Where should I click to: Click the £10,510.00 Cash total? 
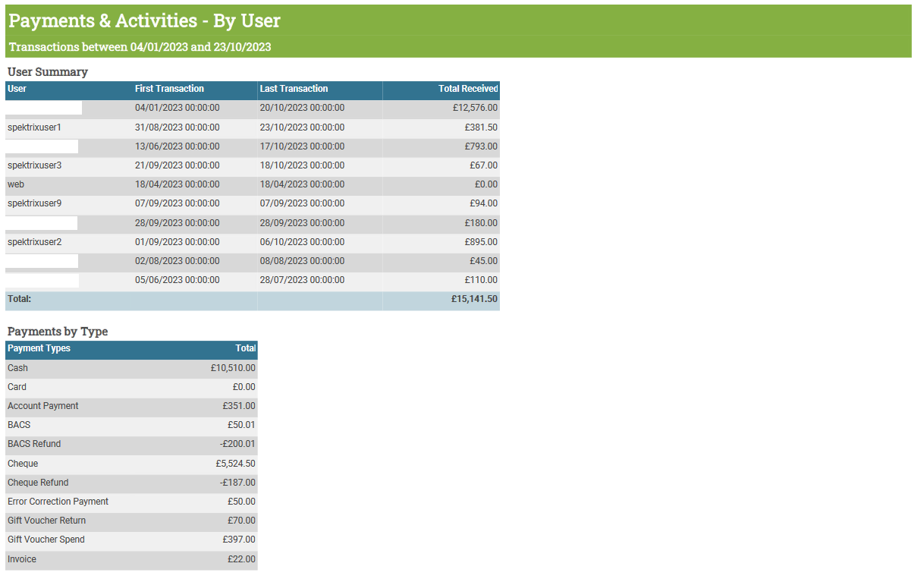[x=233, y=368]
